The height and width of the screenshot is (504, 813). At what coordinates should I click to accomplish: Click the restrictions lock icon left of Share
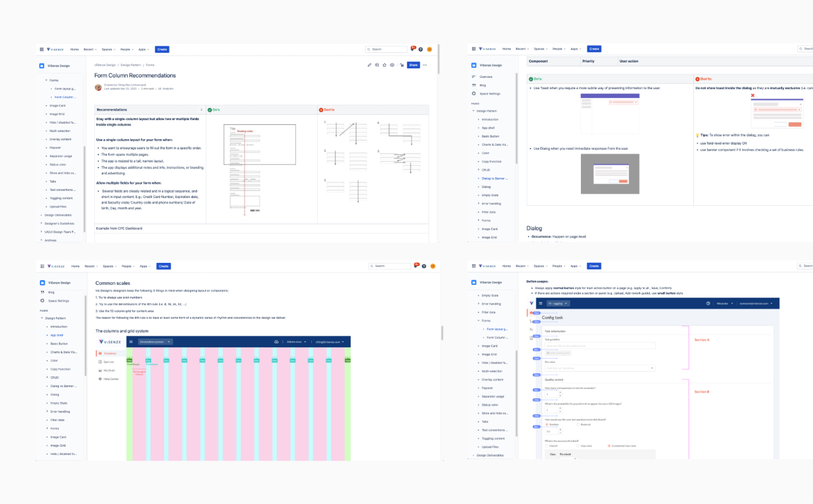pyautogui.click(x=402, y=65)
